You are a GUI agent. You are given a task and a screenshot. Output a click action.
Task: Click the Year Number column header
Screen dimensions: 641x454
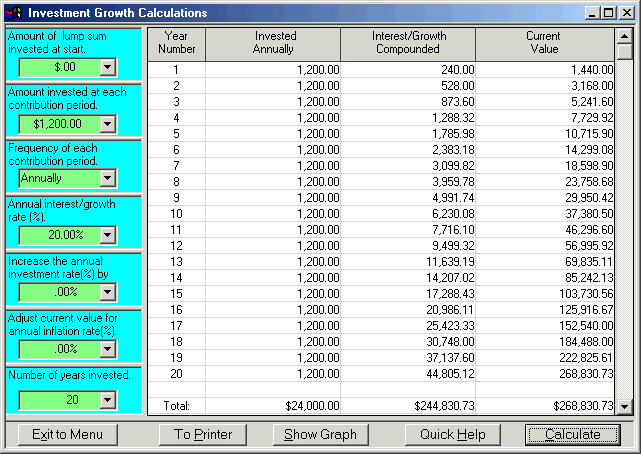177,44
